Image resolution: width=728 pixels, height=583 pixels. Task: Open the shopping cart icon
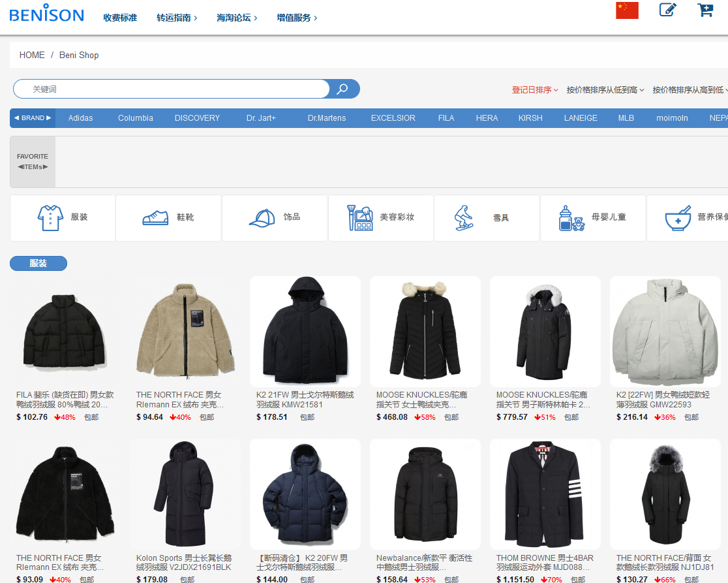click(705, 10)
